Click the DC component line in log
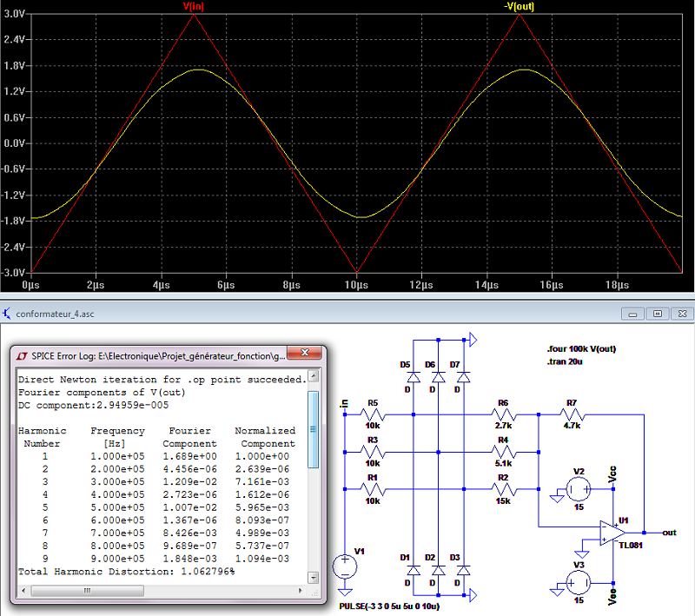The width and height of the screenshot is (695, 616). point(94,405)
